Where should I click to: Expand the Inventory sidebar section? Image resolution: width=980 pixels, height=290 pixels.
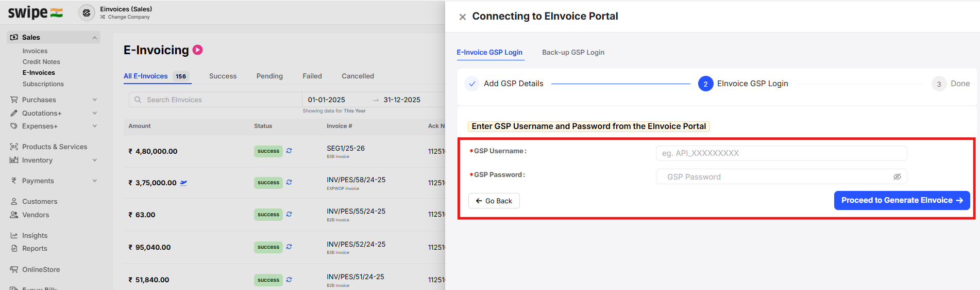(x=95, y=160)
